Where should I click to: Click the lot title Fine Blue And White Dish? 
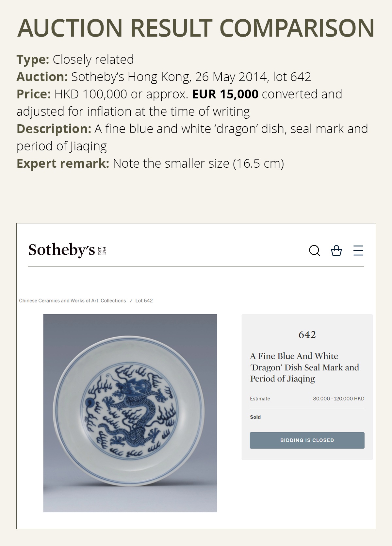(304, 367)
